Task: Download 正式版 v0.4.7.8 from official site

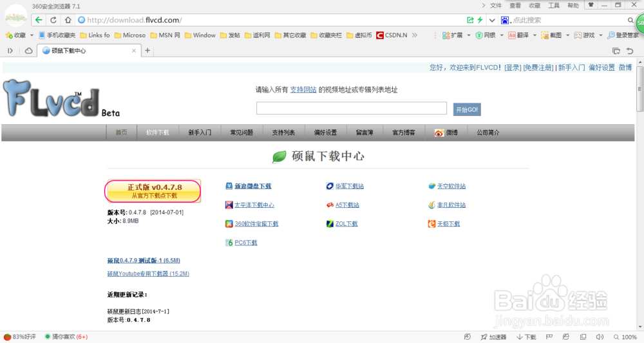Action: click(x=153, y=190)
